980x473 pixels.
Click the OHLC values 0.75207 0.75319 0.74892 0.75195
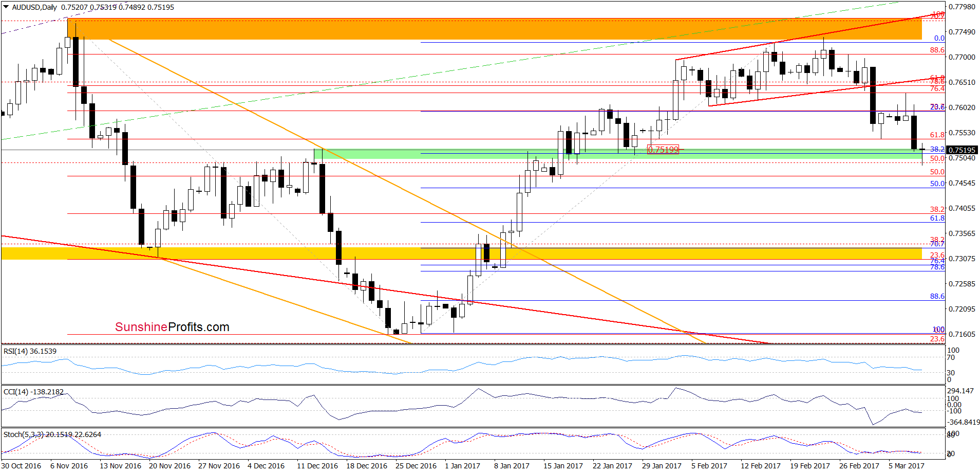pyautogui.click(x=118, y=7)
